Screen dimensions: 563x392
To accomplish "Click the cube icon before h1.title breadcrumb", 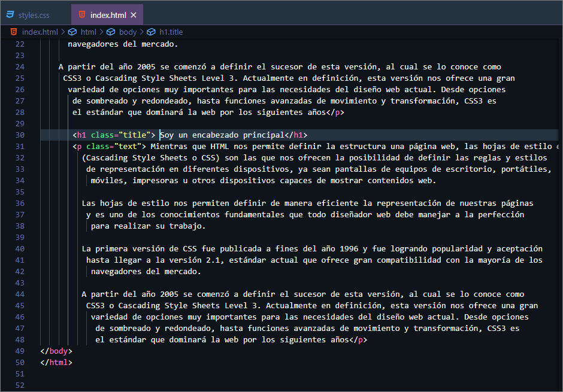I will pos(151,32).
